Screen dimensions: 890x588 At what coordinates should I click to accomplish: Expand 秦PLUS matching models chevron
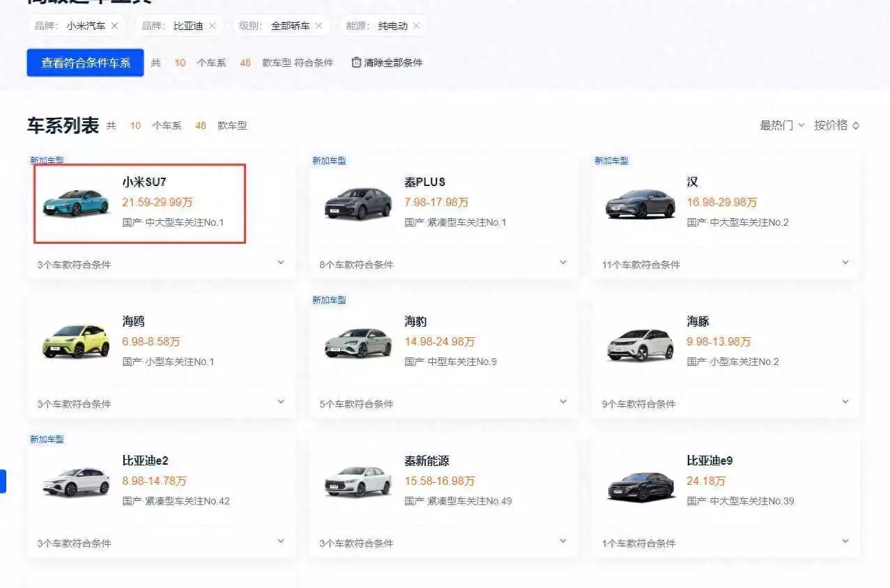click(x=563, y=263)
